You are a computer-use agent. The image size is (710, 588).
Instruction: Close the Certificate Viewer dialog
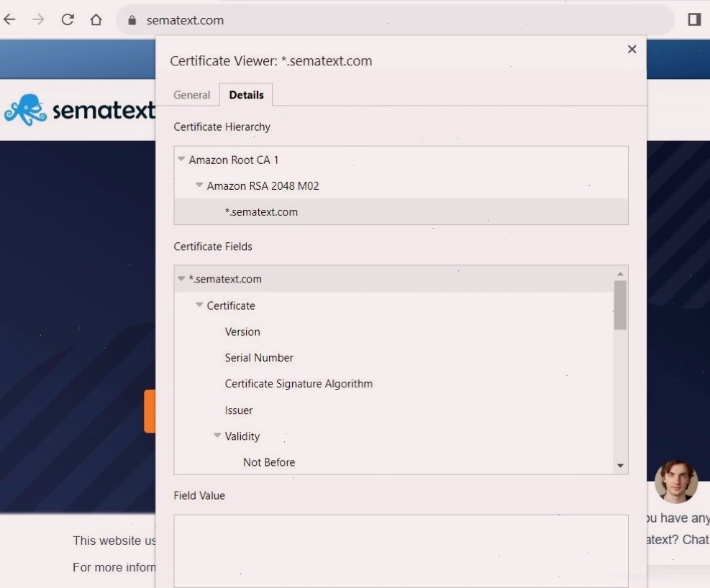(x=632, y=50)
